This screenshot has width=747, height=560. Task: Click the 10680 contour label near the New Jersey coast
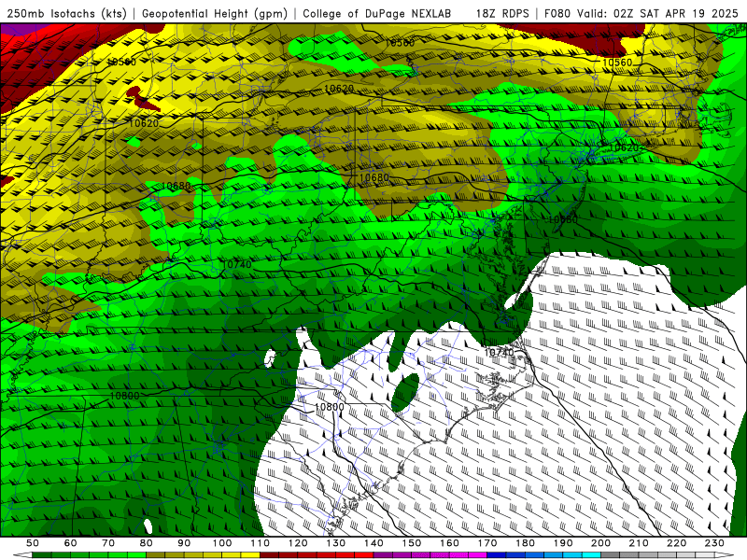pyautogui.click(x=563, y=219)
